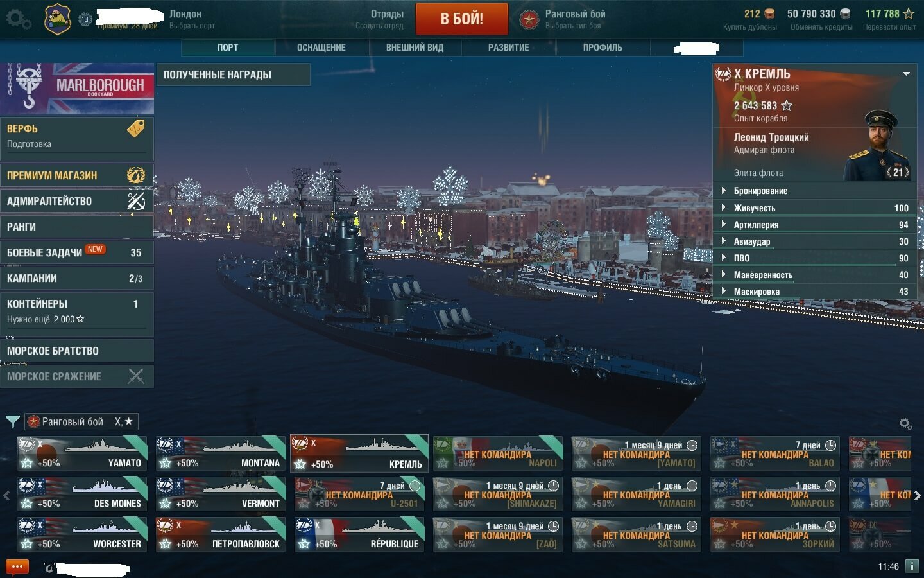Open carousel settings gear above ship list
The width and height of the screenshot is (924, 578).
(x=905, y=424)
